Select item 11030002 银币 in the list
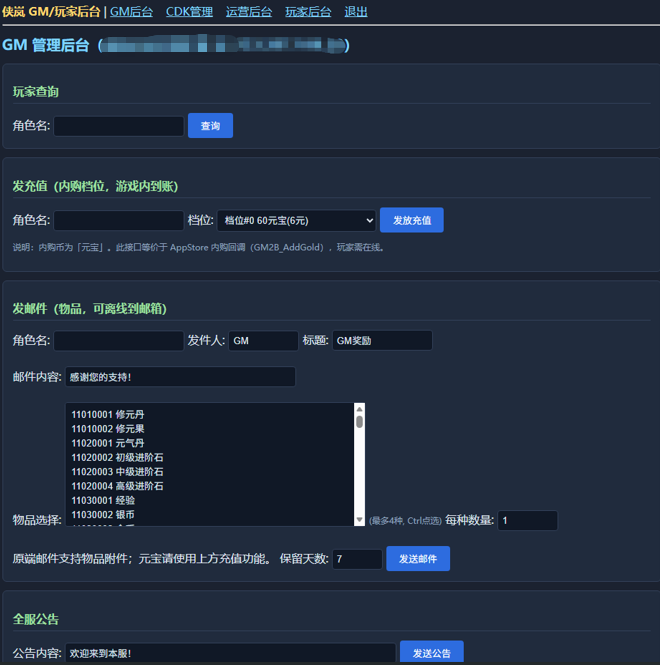 [x=210, y=515]
